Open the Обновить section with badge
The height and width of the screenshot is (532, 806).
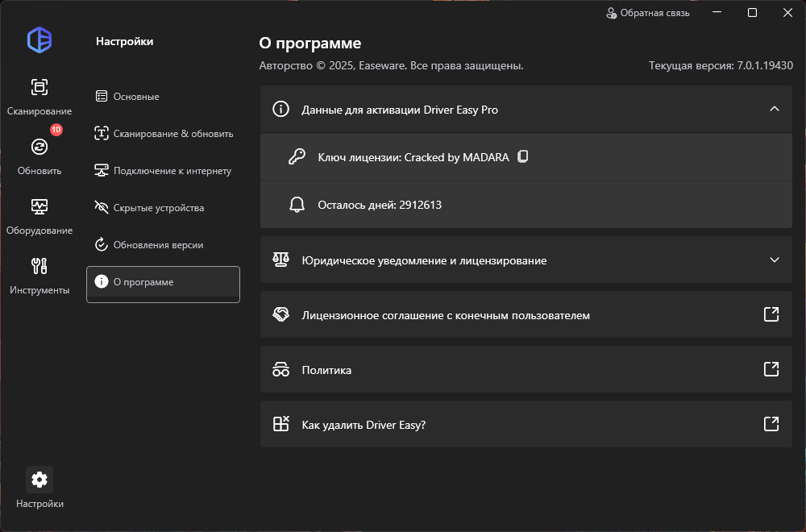39,156
